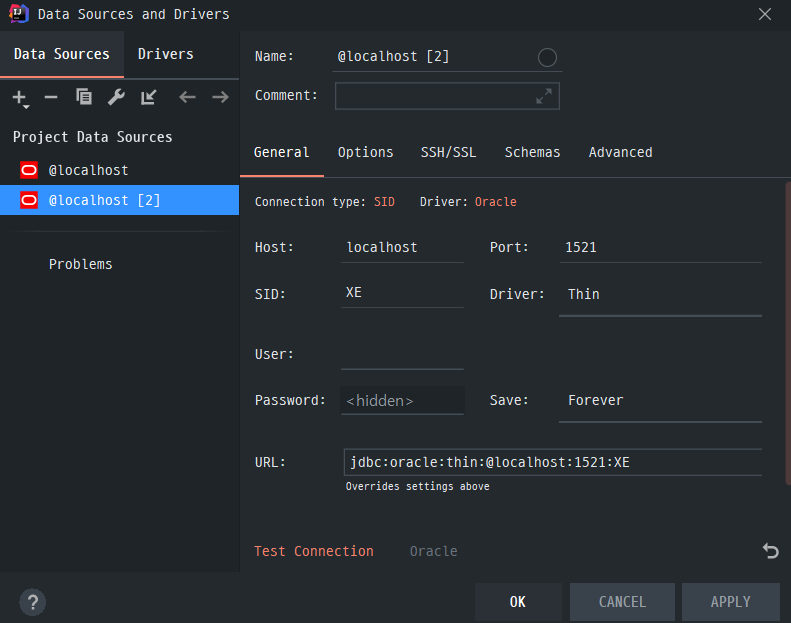Screen dimensions: 791x623
Task: Click Oracle icon beside @localhost [2]
Action: pos(29,200)
